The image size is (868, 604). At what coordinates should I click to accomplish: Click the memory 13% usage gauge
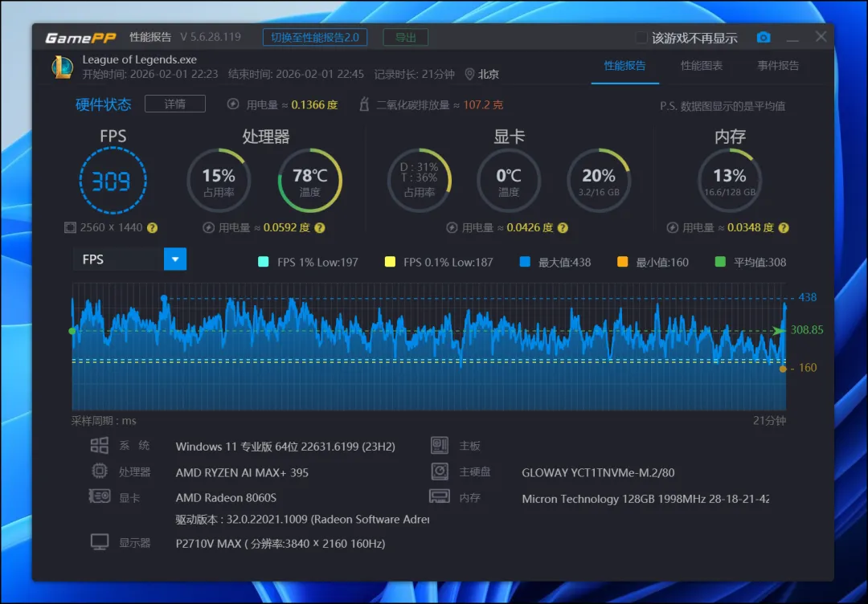coord(730,180)
